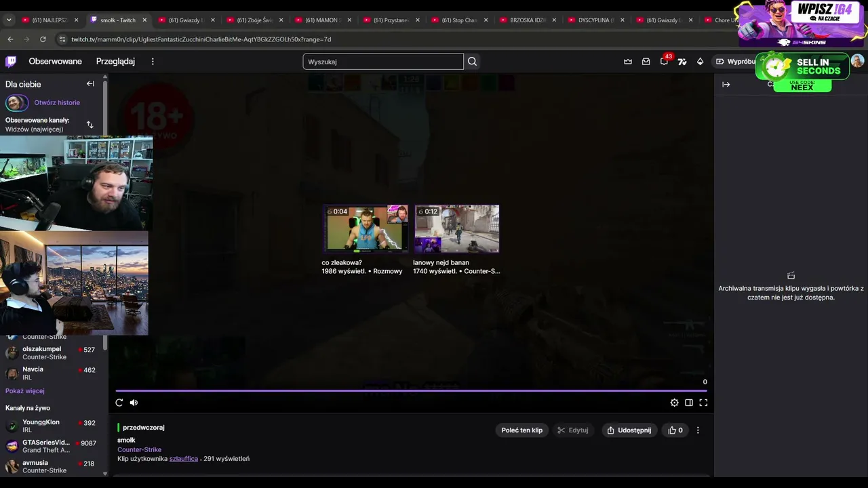Click the Poleć ten klip button
This screenshot has width=868, height=488.
coord(521,430)
